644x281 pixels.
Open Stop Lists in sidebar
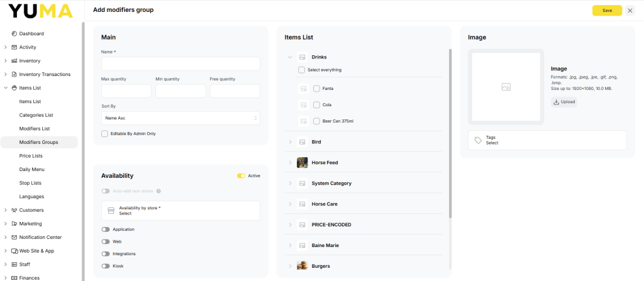(30, 183)
